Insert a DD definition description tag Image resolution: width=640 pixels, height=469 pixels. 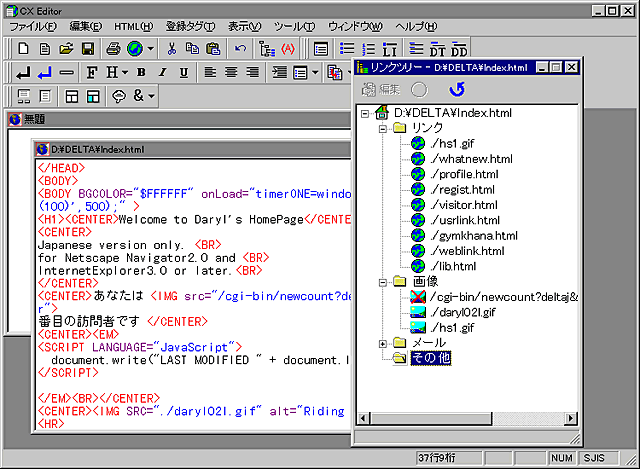[x=459, y=49]
